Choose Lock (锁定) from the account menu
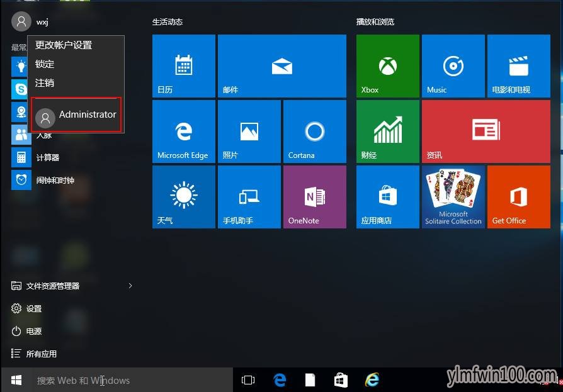Screen dimensions: 563x392 [76, 64]
